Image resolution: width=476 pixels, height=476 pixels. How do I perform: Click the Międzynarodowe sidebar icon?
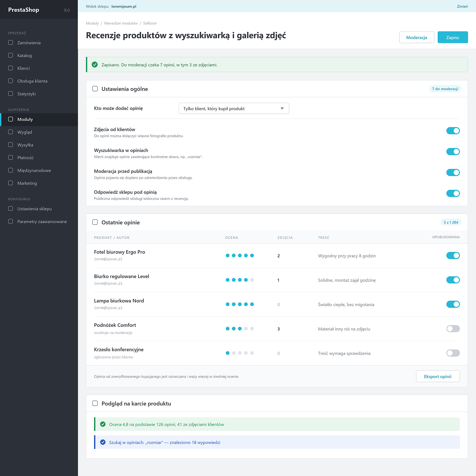tap(10, 170)
